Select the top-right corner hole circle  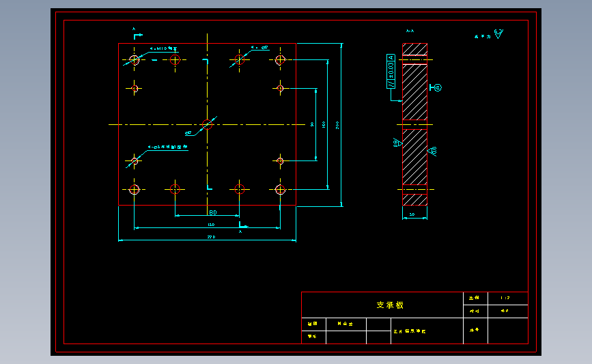pos(280,59)
